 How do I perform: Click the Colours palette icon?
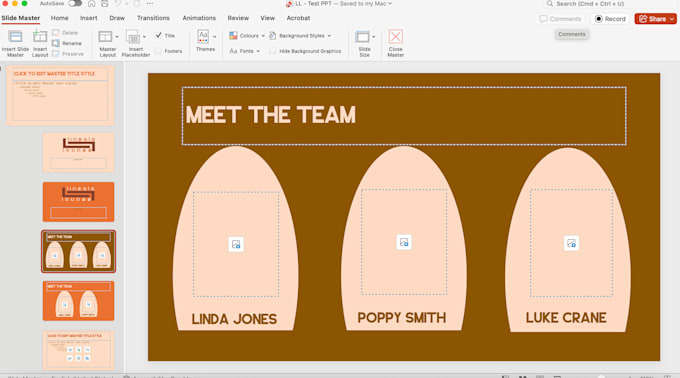point(233,36)
